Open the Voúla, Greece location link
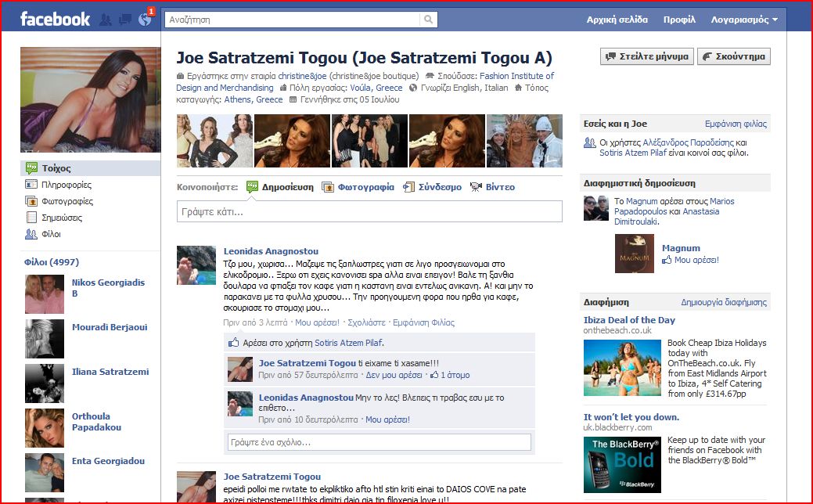The width and height of the screenshot is (813, 504). tap(376, 88)
